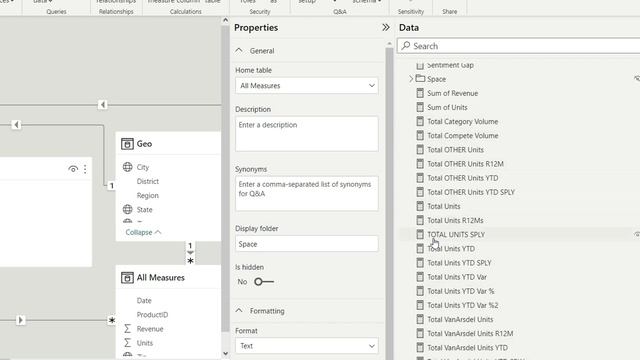
Task: Open the Home table dropdown
Action: tap(307, 86)
